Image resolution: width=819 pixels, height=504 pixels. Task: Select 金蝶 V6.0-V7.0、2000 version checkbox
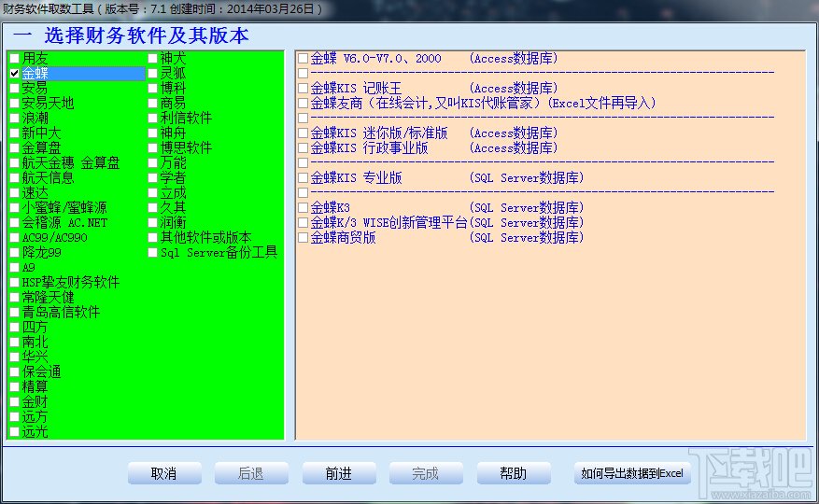point(303,58)
